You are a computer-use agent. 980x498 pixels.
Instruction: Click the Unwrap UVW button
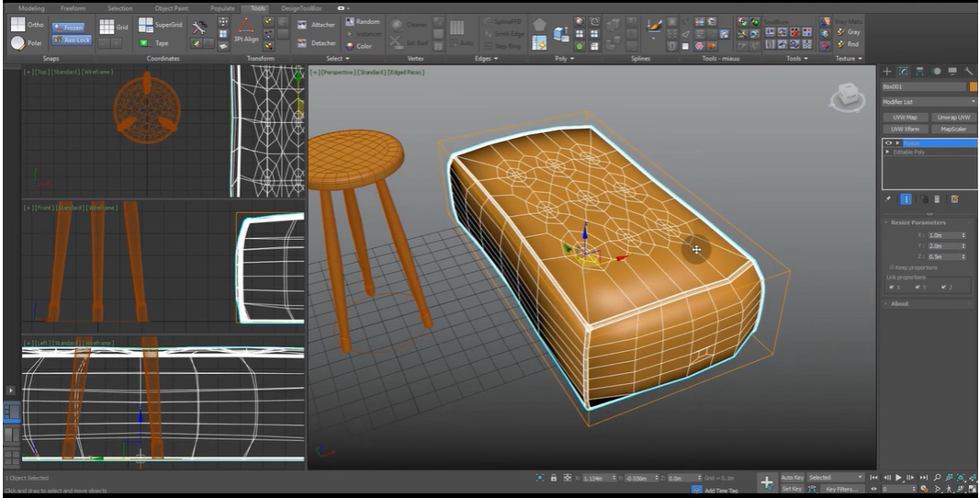point(953,118)
